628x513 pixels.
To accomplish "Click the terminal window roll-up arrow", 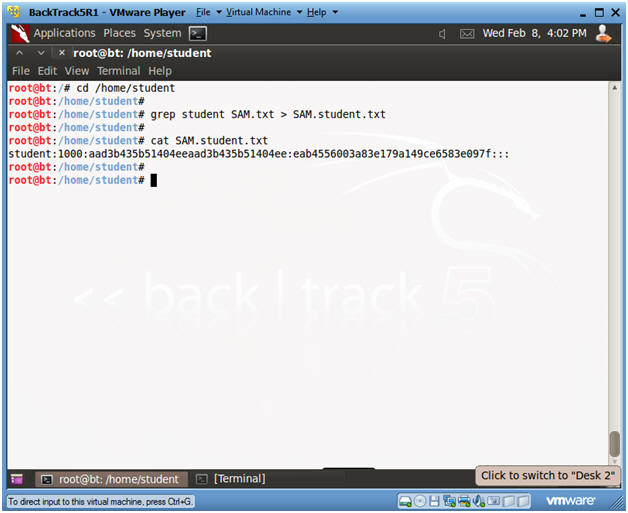I will click(19, 53).
